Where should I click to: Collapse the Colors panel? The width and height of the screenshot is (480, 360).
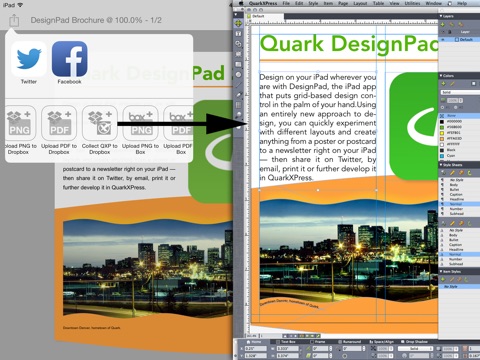tap(441, 76)
